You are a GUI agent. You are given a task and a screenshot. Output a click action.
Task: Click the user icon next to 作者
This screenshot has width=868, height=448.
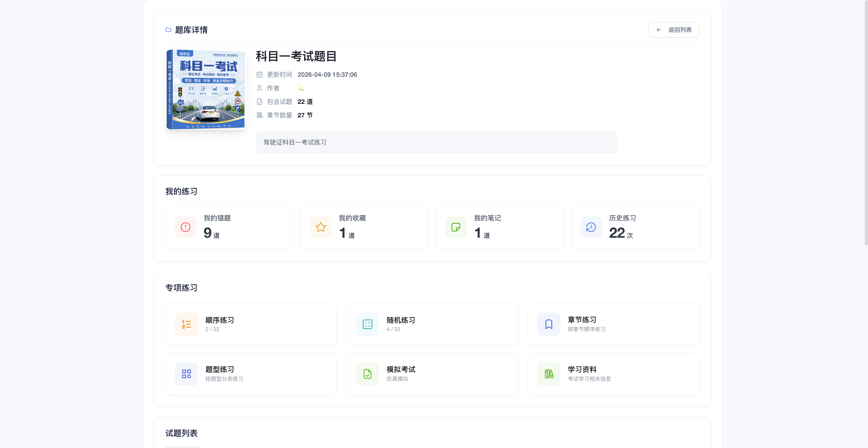pyautogui.click(x=259, y=88)
